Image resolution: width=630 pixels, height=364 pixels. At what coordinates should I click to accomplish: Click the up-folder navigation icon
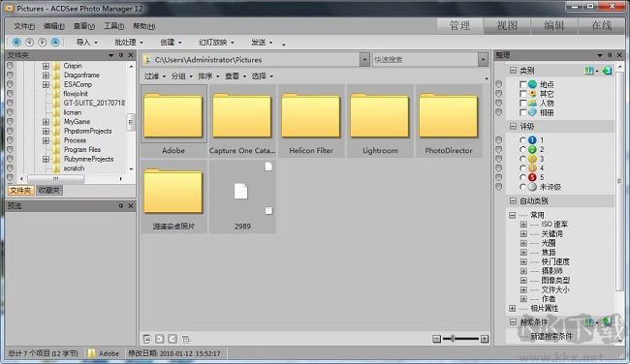click(x=55, y=42)
